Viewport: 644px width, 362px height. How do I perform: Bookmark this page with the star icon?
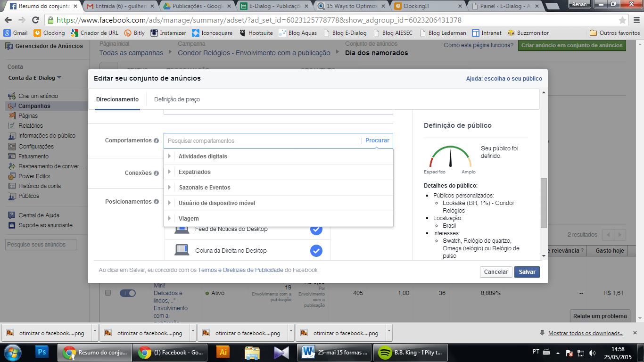pos(622,20)
